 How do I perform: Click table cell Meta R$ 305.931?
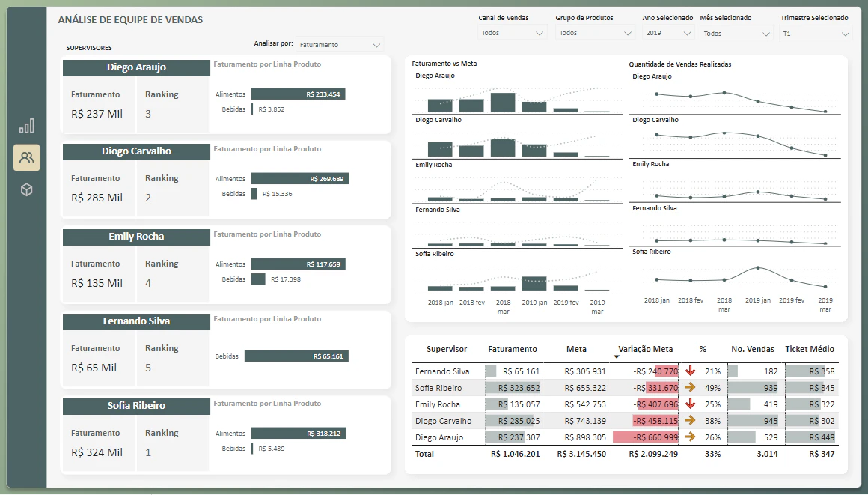click(x=585, y=371)
